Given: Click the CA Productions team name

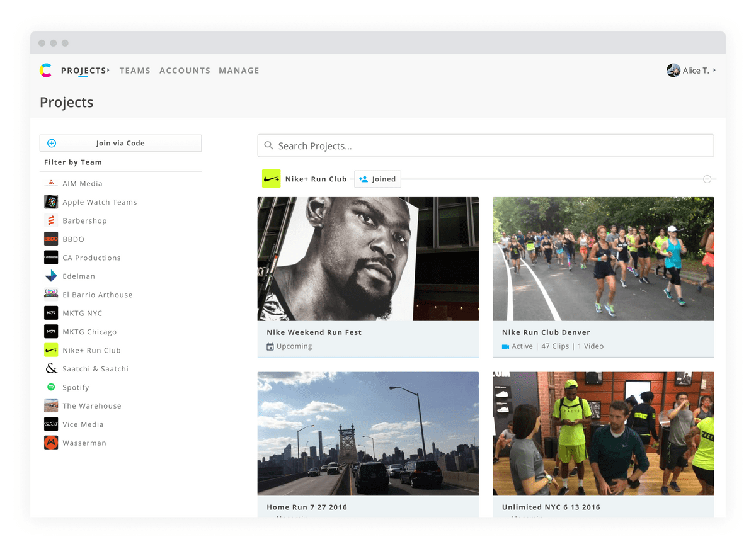Looking at the screenshot, I should [x=91, y=258].
